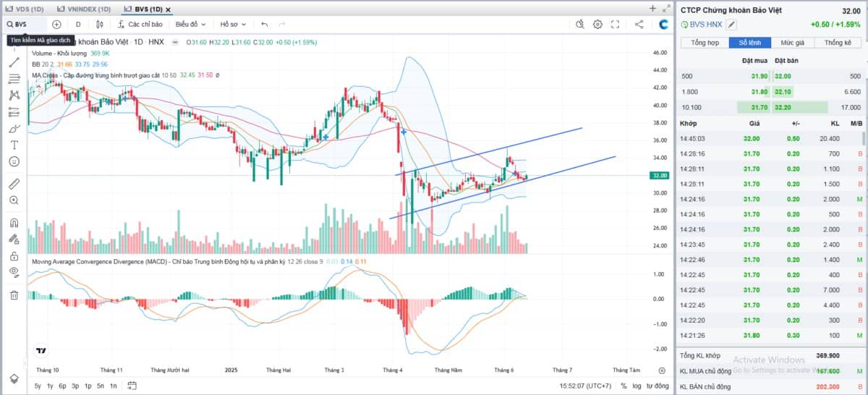868x395 pixels.
Task: Toggle magnet mode for drawings
Action: [x=14, y=222]
